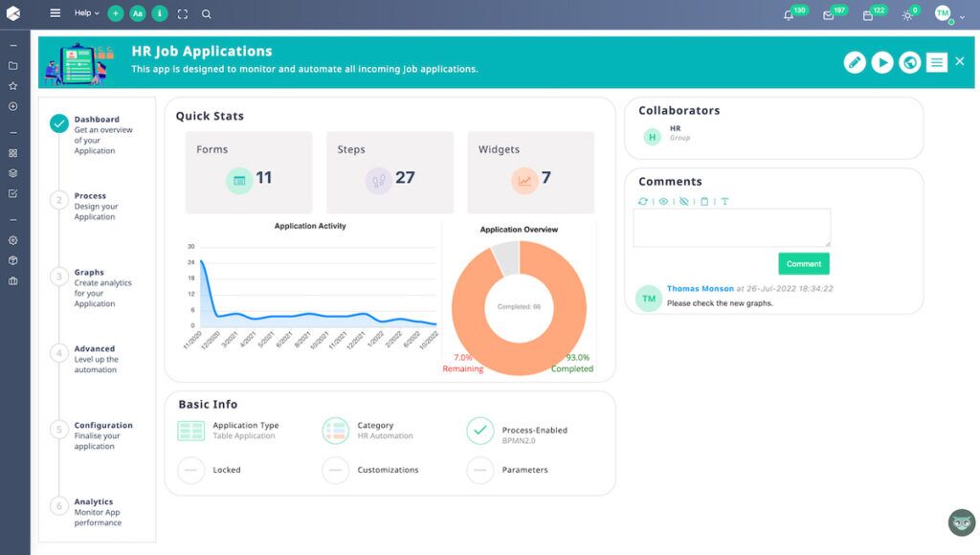This screenshot has height=555, width=980.
Task: Click the refresh comments icon
Action: point(643,202)
